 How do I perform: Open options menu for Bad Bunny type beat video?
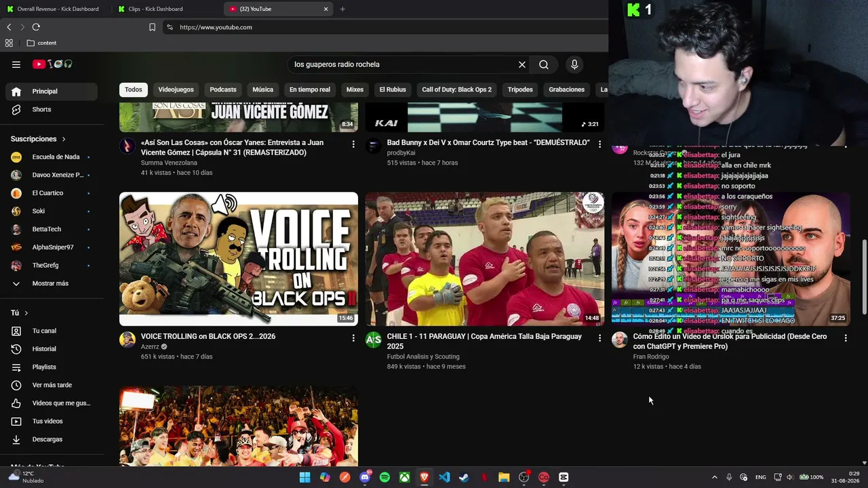[599, 144]
